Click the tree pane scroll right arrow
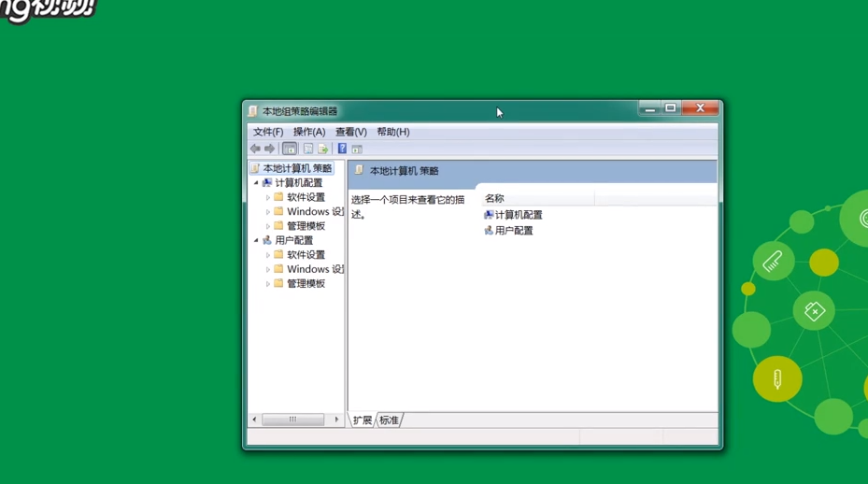 336,420
